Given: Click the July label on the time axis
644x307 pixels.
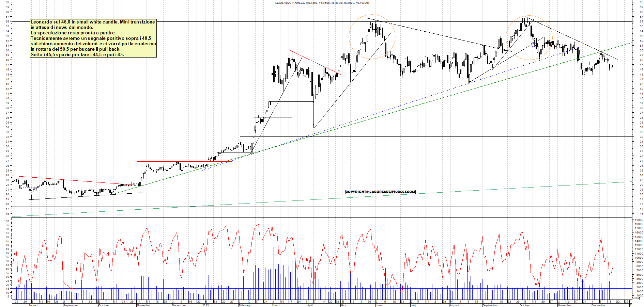Looking at the screenshot, I should (413, 305).
